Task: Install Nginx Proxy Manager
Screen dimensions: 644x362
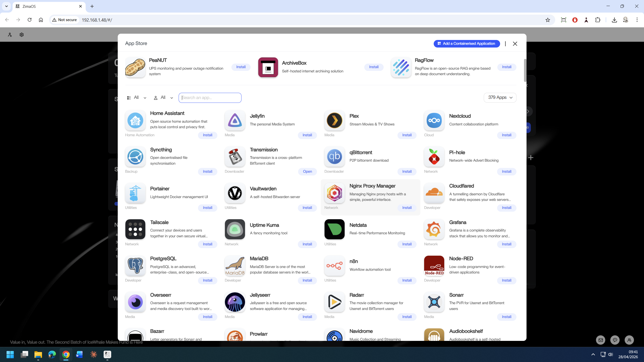Action: (407, 208)
